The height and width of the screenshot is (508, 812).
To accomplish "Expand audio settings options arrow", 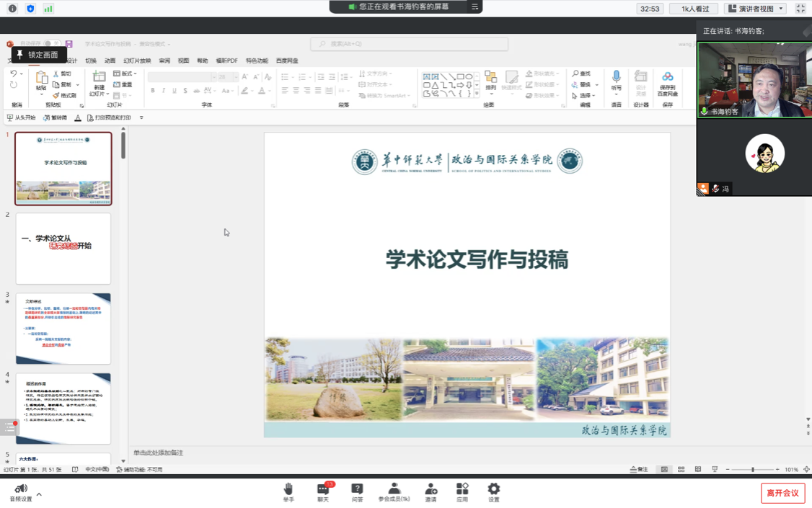I will 39,494.
